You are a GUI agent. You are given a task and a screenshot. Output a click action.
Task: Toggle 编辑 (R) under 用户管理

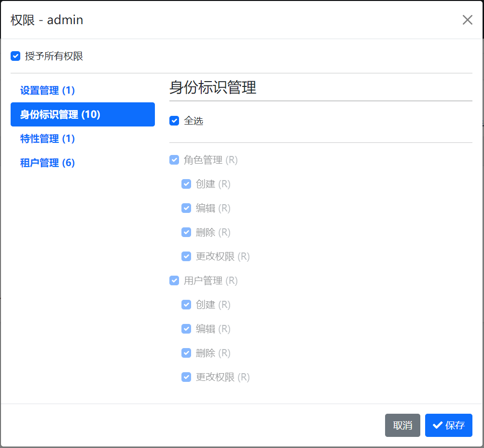point(186,329)
